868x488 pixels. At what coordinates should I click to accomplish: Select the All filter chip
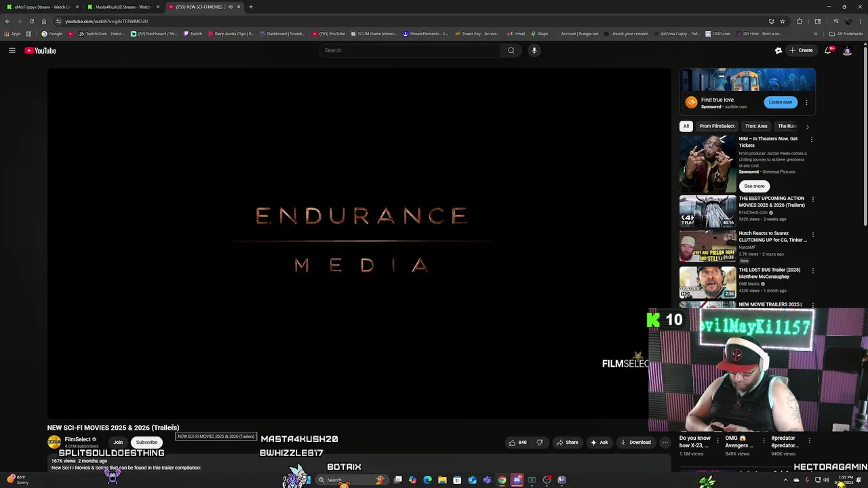click(686, 126)
